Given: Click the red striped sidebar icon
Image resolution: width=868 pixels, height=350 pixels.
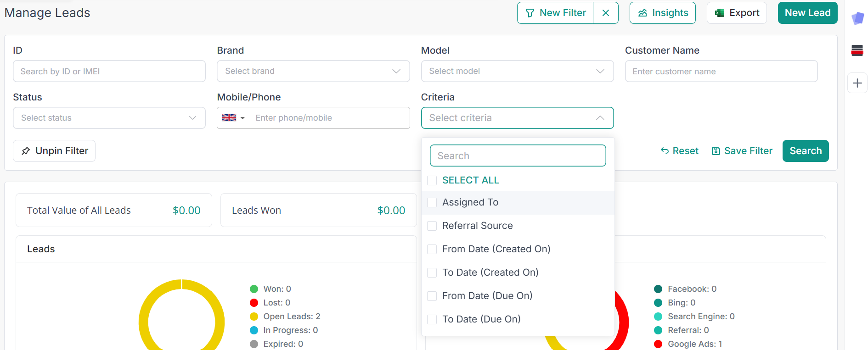Looking at the screenshot, I should click(x=857, y=50).
